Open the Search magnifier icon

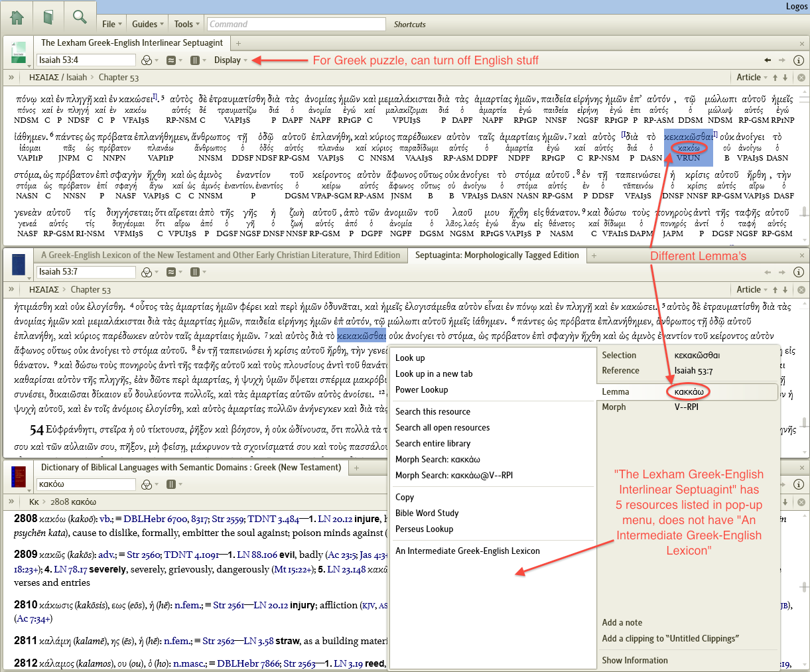pyautogui.click(x=80, y=17)
